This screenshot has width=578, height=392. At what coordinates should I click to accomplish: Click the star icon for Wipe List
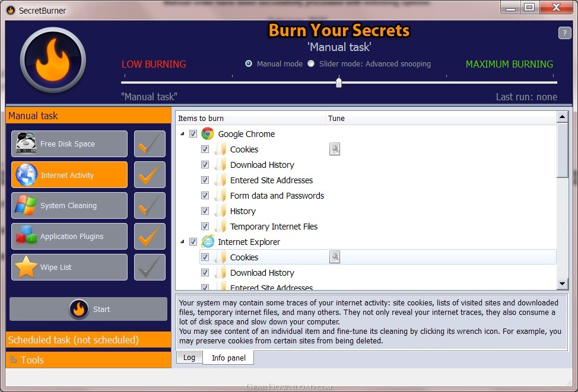26,267
